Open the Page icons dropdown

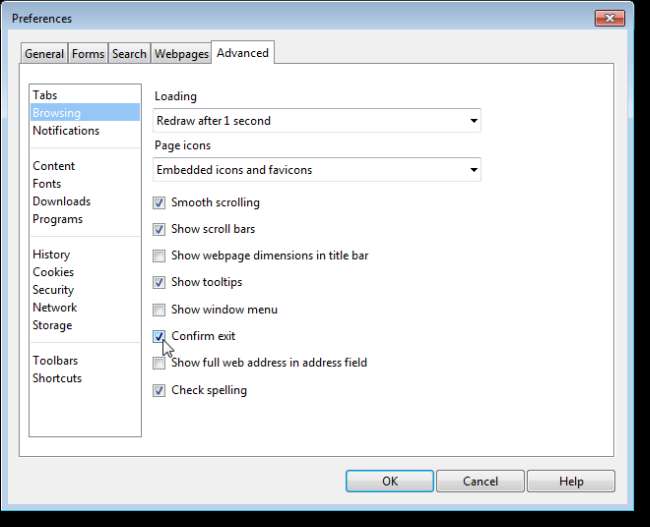[x=317, y=170]
